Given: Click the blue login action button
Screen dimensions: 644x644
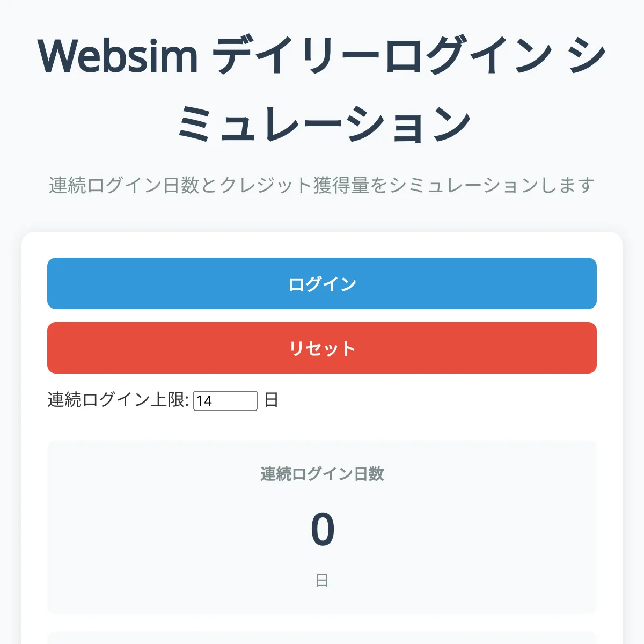Looking at the screenshot, I should pyautogui.click(x=322, y=283).
